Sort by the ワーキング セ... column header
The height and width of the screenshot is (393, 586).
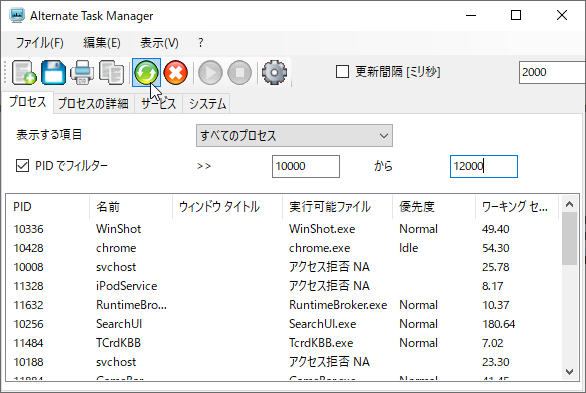coord(516,207)
